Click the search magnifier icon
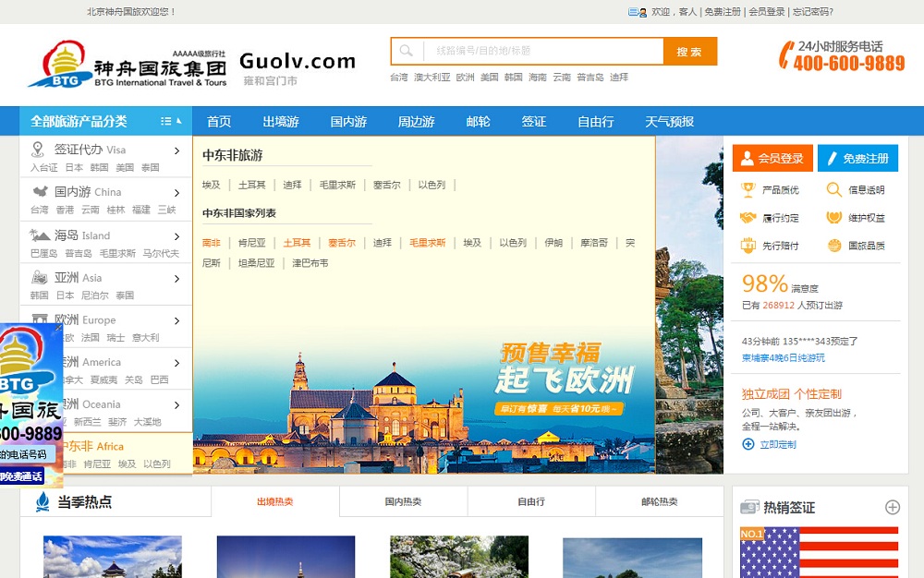This screenshot has height=578, width=924. click(x=406, y=51)
